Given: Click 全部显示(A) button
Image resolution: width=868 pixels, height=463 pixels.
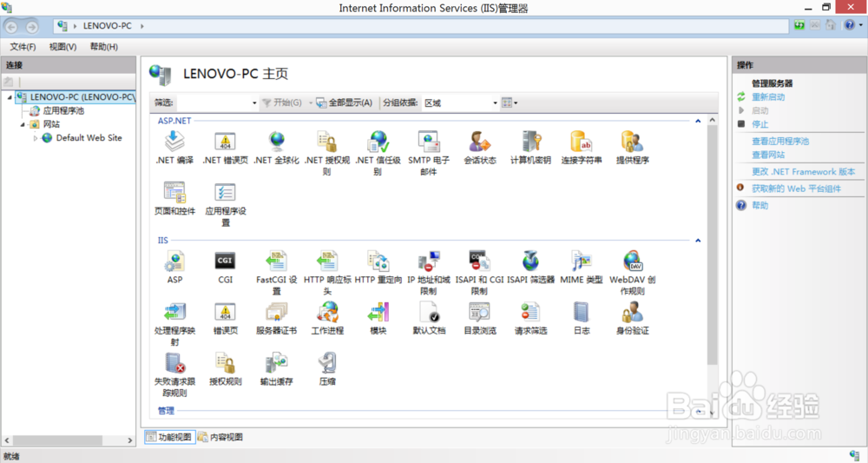Looking at the screenshot, I should pyautogui.click(x=344, y=103).
